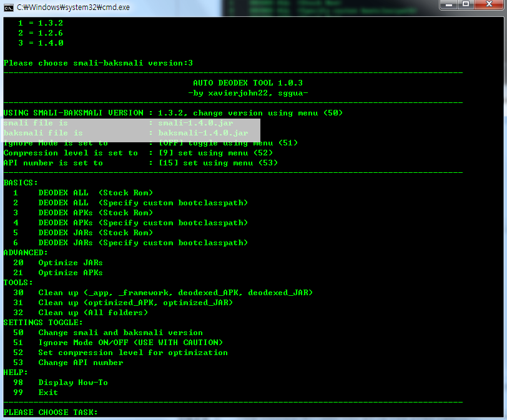The width and height of the screenshot is (507, 420).
Task: Click the 'Exit' option text
Action: coord(47,393)
